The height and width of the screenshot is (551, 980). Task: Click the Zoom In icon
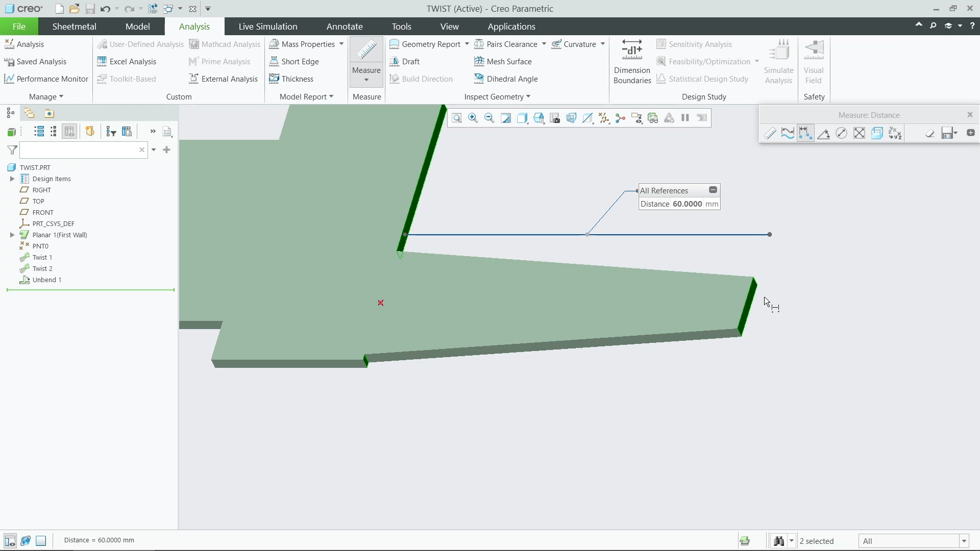473,118
